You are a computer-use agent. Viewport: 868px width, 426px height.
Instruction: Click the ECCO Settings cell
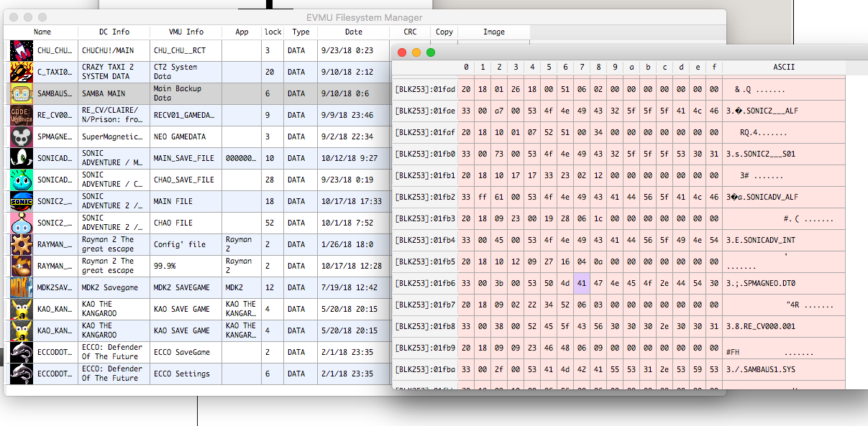tap(186, 374)
